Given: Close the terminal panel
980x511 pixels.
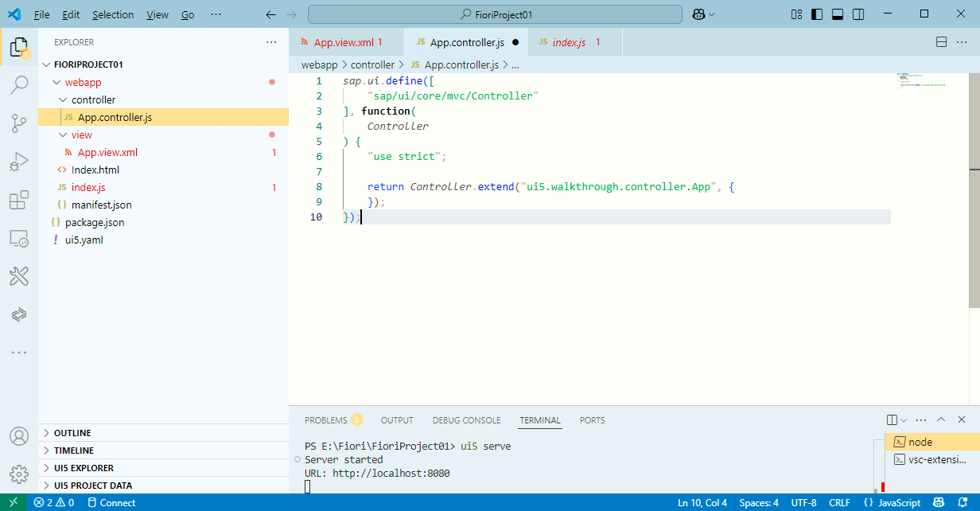Looking at the screenshot, I should (x=962, y=419).
